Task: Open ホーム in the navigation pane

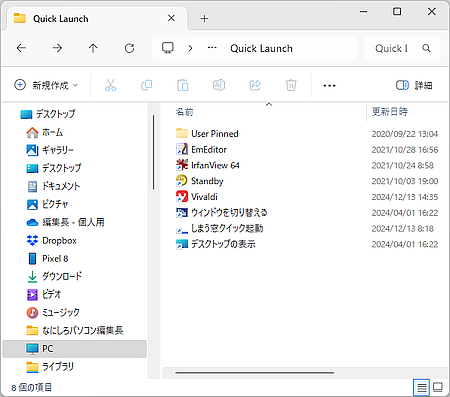Action: [44, 132]
